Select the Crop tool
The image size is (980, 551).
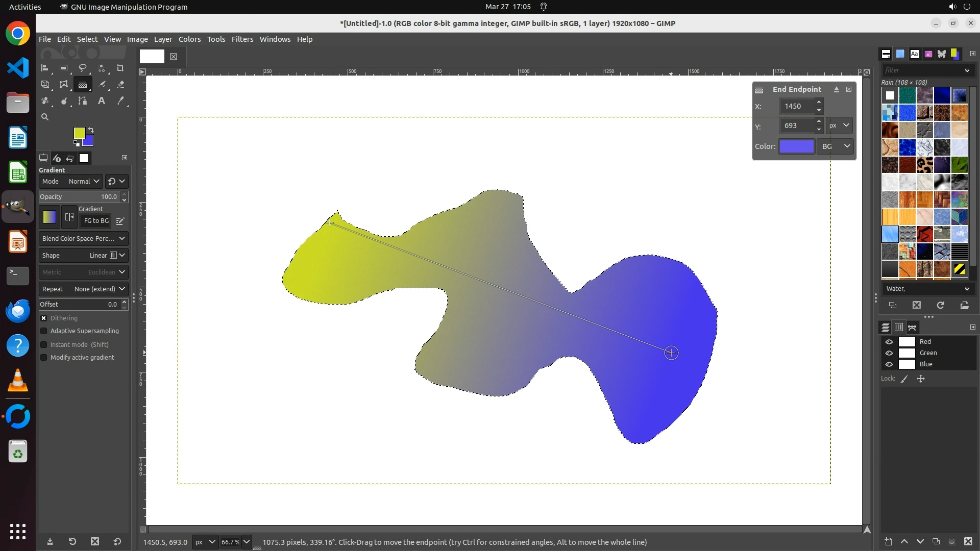point(120,68)
